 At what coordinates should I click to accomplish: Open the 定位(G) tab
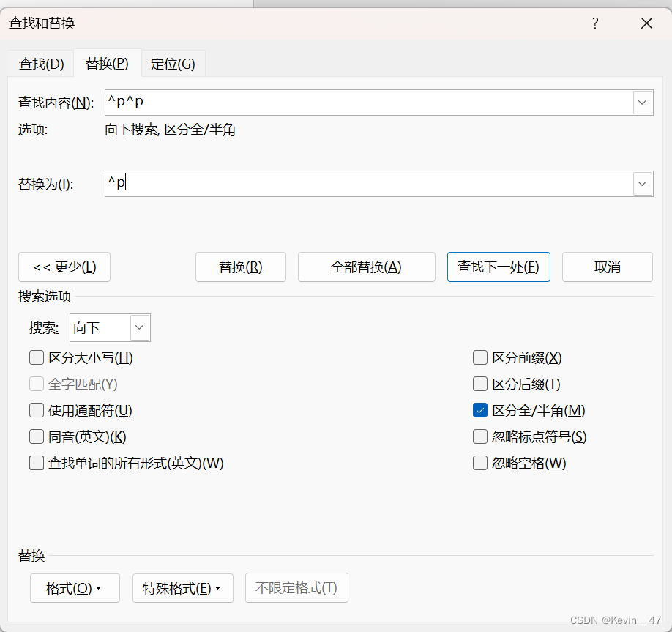(x=173, y=64)
